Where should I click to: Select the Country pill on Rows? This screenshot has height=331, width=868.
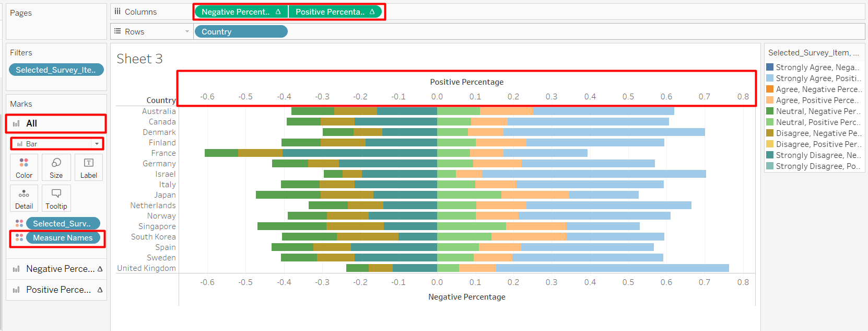point(241,31)
